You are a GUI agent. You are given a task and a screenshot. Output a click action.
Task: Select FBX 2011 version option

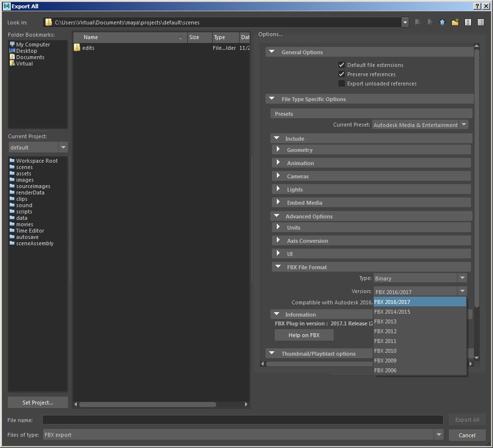(385, 341)
